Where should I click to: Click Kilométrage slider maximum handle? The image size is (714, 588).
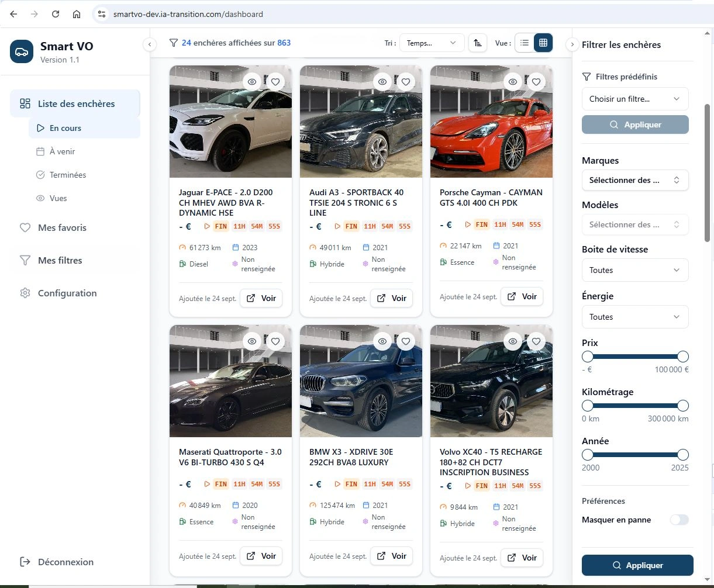(683, 406)
